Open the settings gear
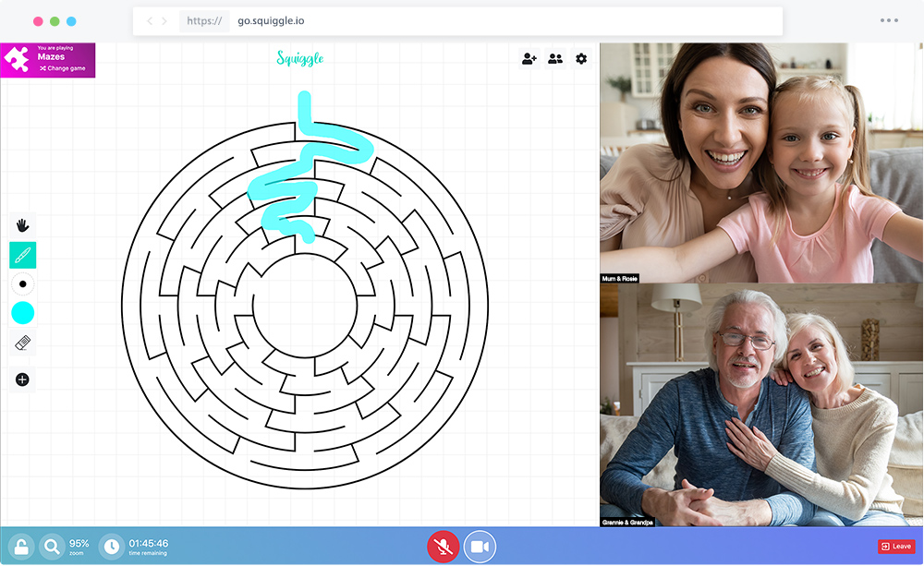Screen dimensions: 924x566 pos(581,58)
